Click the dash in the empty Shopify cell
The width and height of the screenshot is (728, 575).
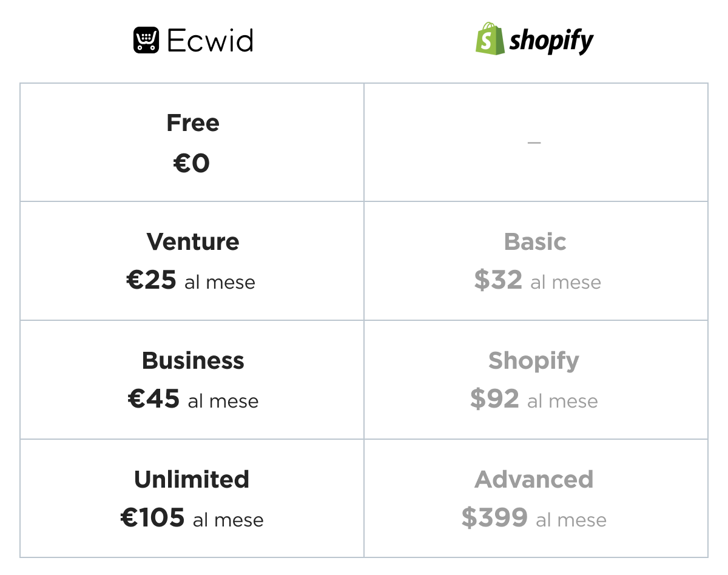[x=534, y=143]
